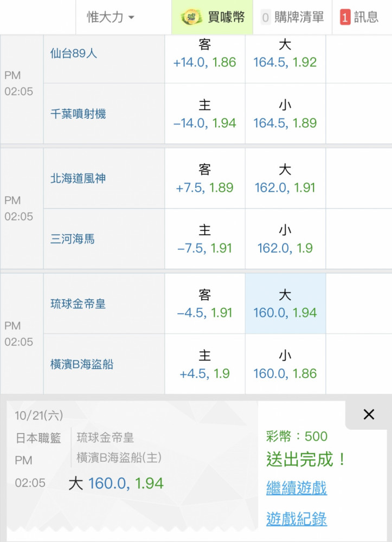Open the 惟大力 user dropdown
The image size is (392, 542).
(111, 17)
